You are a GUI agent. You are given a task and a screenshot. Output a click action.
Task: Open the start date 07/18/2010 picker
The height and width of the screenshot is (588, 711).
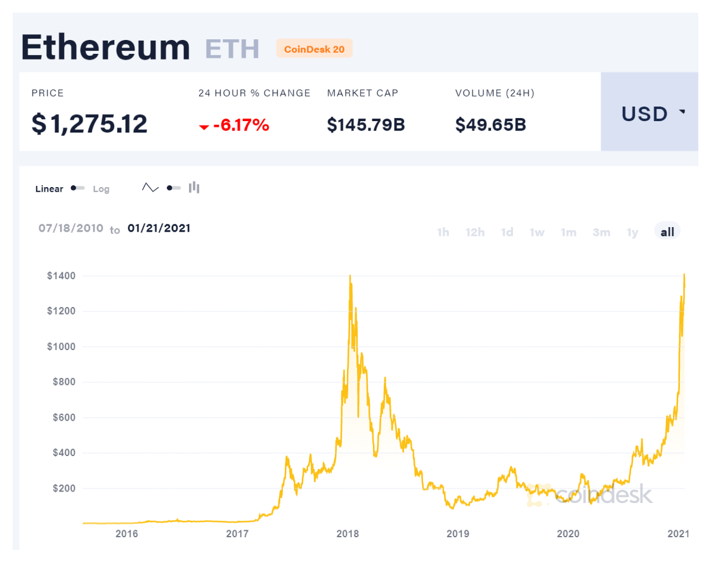click(70, 228)
